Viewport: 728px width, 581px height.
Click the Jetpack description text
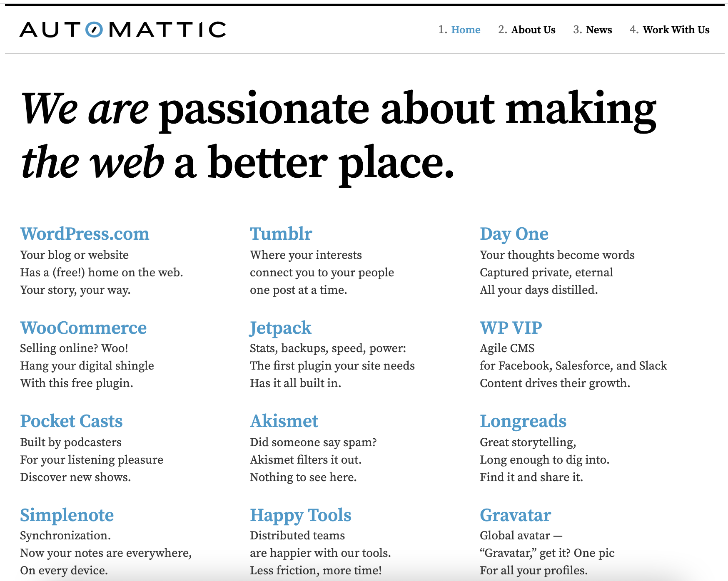click(332, 365)
